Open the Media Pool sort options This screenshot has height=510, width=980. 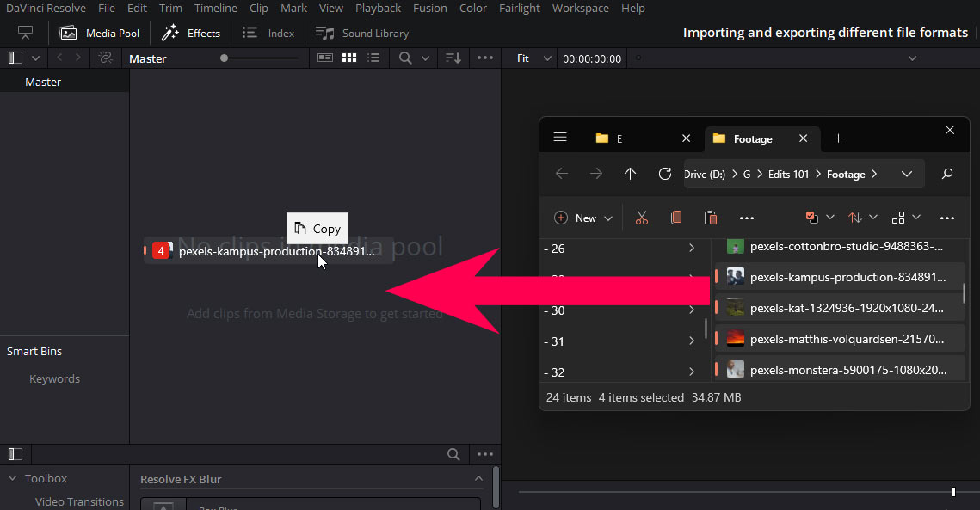(x=453, y=58)
